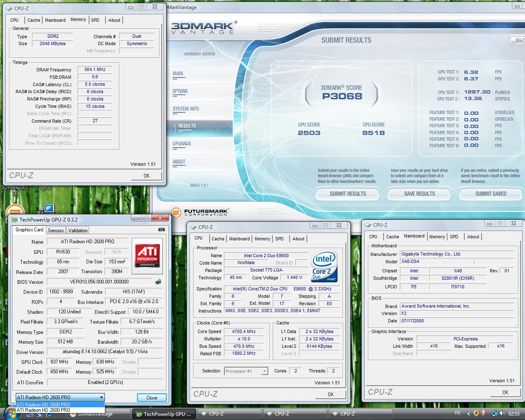Open Cache tab in the CPU-Z Processor window
This screenshot has width=525, height=420.
[x=218, y=239]
